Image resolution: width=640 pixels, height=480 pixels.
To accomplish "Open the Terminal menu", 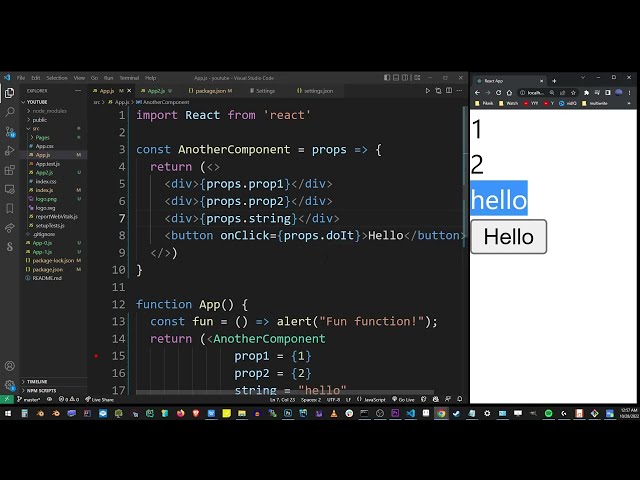I will 129,78.
